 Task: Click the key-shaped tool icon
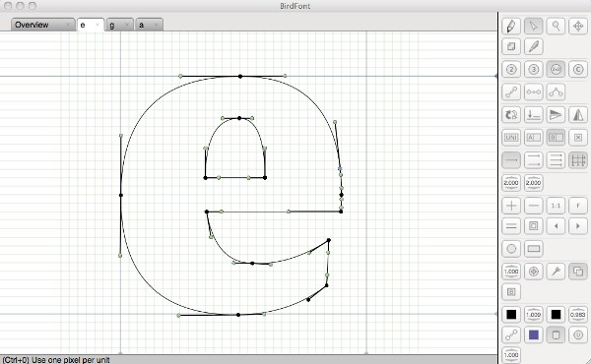pyautogui.click(x=556, y=271)
